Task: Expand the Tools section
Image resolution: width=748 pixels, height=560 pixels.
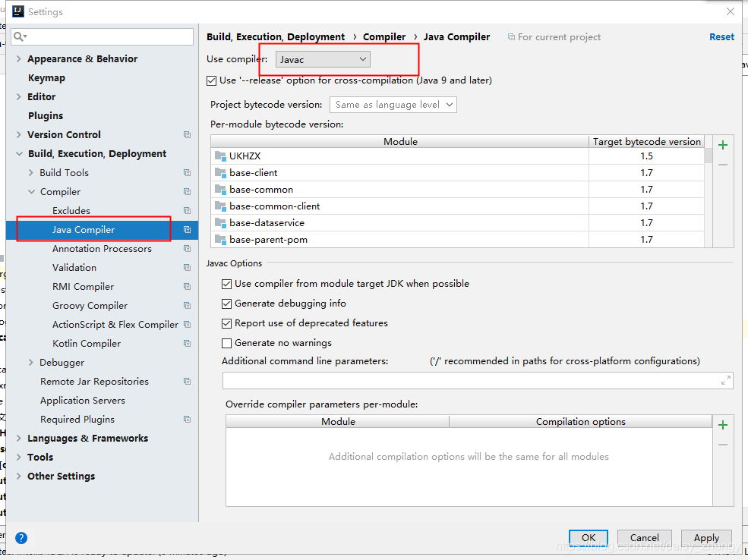Action: 18,458
